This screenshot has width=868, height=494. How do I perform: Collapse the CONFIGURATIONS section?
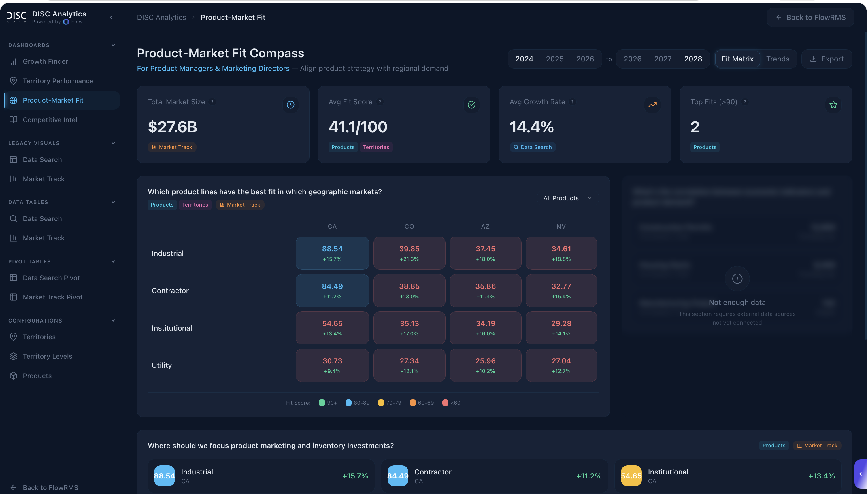point(113,320)
